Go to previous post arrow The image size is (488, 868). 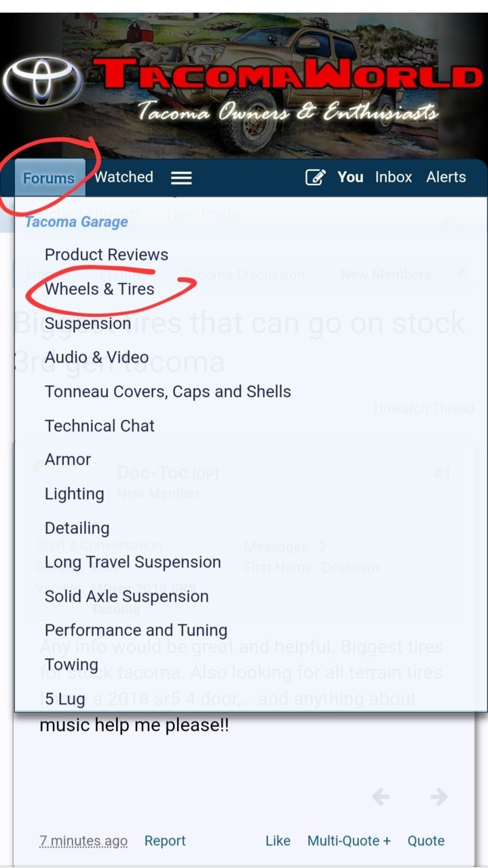[381, 797]
